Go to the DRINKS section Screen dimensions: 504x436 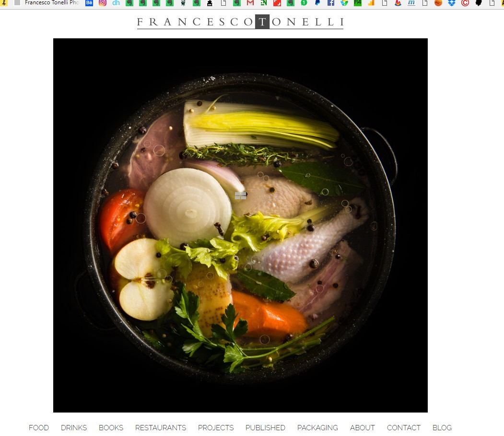74,428
